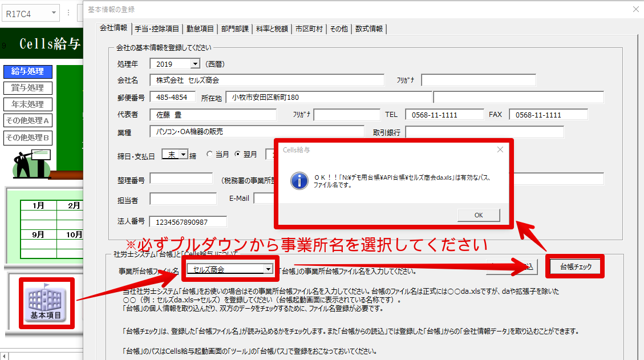Viewport: 644px width, 360px height.
Task: Click the 台帳チェック button
Action: point(576,266)
